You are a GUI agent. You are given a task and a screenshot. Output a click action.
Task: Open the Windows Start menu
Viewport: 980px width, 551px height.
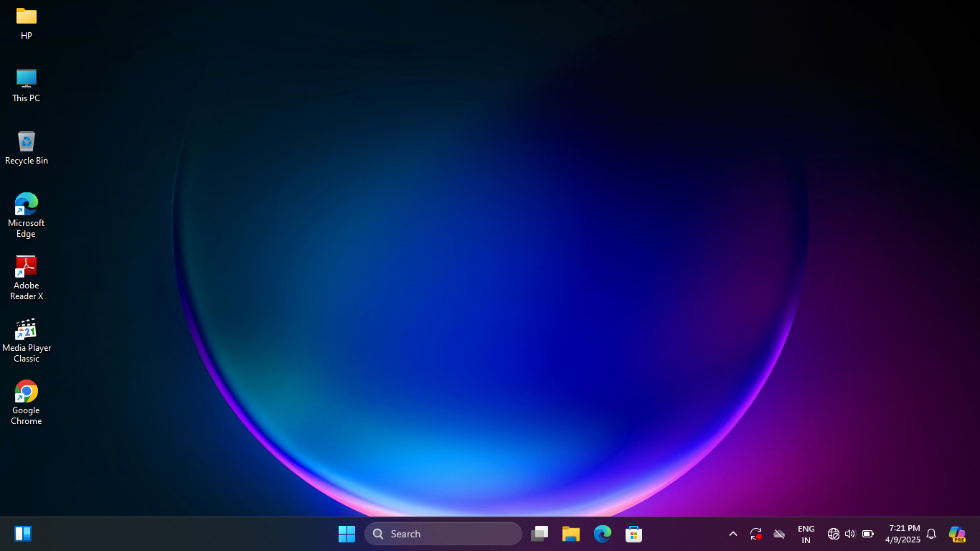pyautogui.click(x=347, y=534)
